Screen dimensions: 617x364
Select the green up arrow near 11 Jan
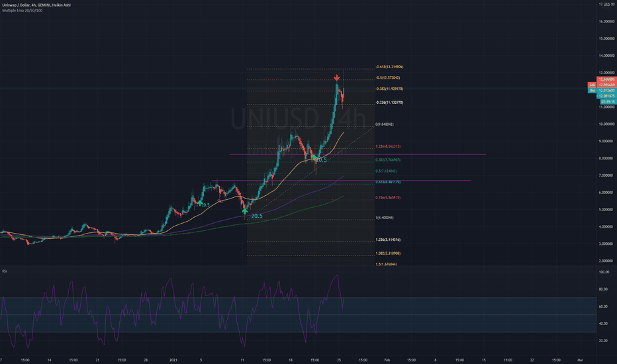245,211
